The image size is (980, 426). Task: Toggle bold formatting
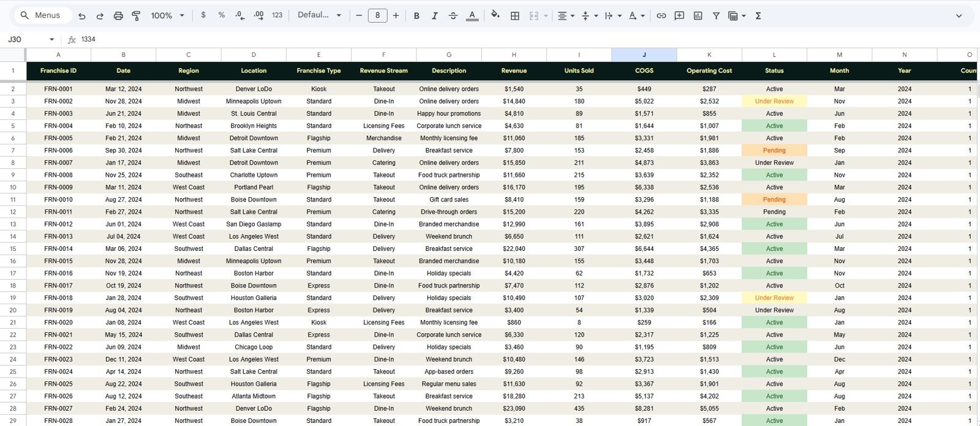tap(417, 16)
